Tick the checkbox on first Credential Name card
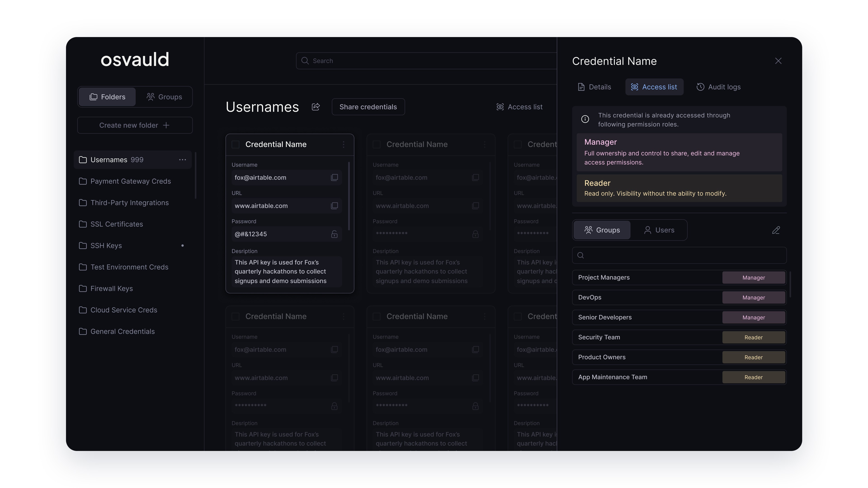Image resolution: width=868 pixels, height=488 pixels. 236,145
